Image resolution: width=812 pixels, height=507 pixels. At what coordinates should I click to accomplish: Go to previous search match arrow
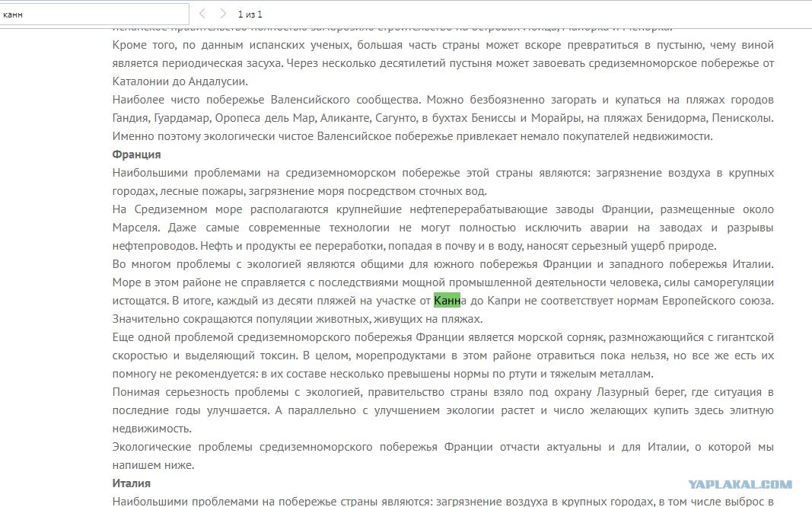202,14
